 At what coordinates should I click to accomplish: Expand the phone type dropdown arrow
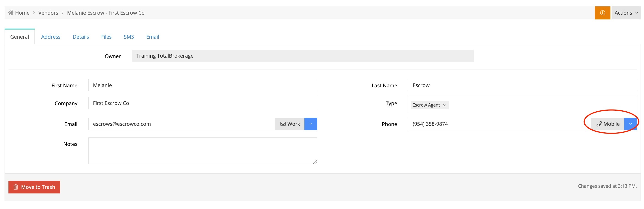click(x=630, y=124)
